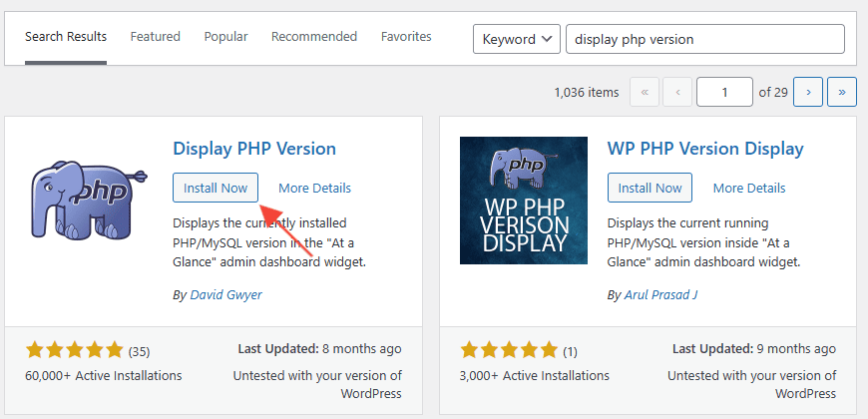The height and width of the screenshot is (419, 868).
Task: Click the plugin search field
Action: point(705,39)
